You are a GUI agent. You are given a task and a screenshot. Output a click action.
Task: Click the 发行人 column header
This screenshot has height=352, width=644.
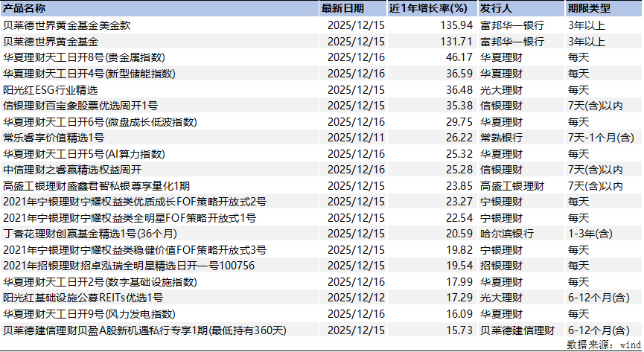pyautogui.click(x=497, y=8)
